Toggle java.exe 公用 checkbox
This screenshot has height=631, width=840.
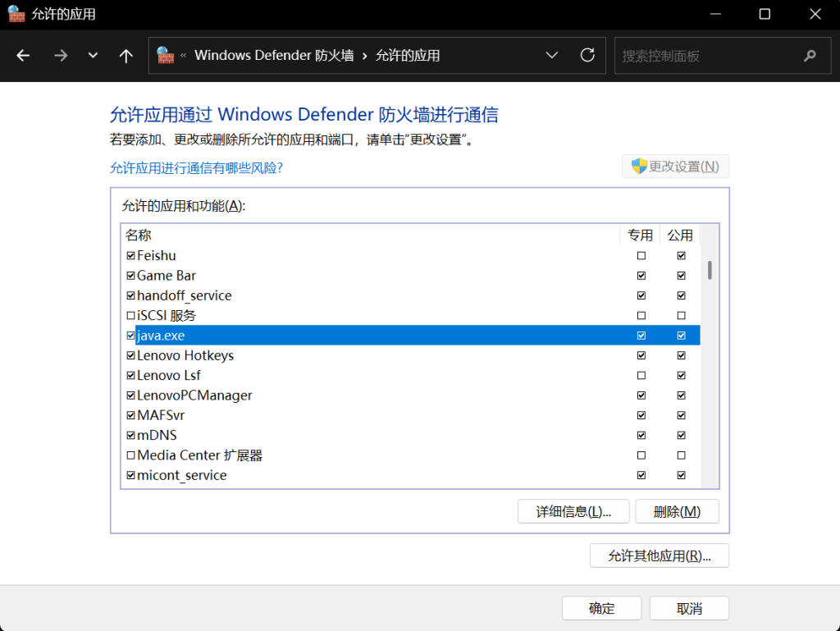[681, 336]
